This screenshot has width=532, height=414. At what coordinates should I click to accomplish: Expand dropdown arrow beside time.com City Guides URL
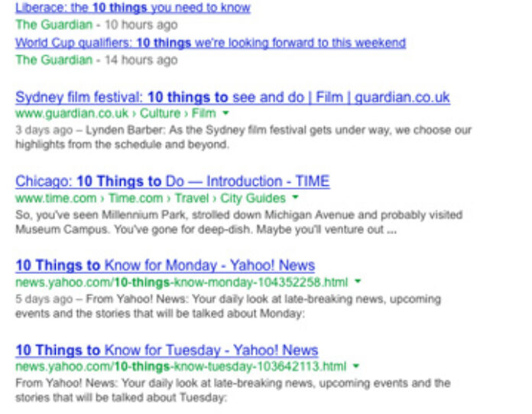tap(295, 198)
